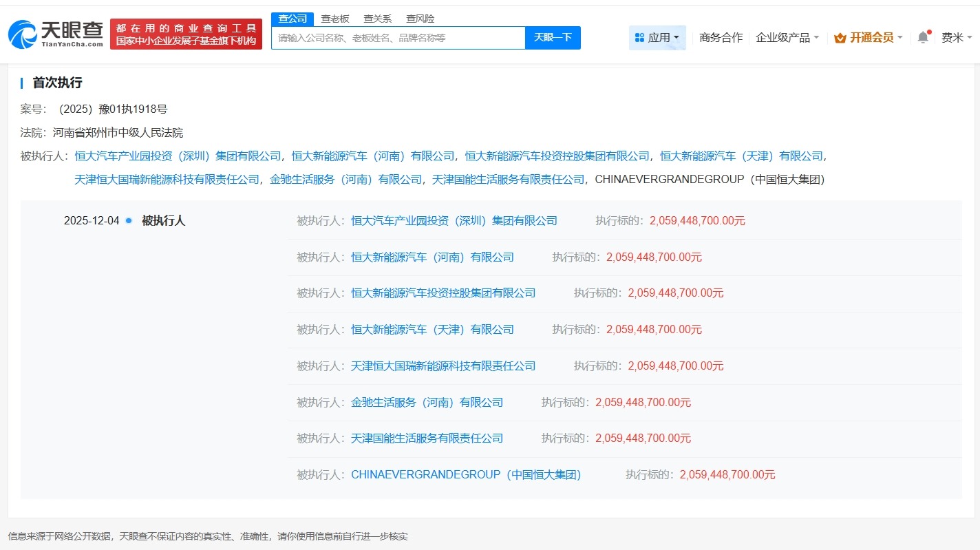Select the 查风险 tab

pyautogui.click(x=420, y=19)
